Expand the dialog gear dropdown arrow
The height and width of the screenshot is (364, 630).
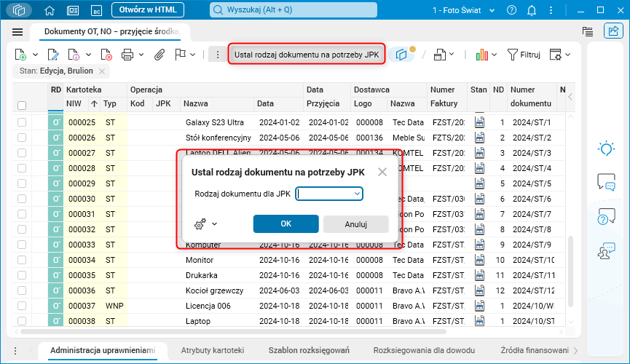tap(215, 224)
